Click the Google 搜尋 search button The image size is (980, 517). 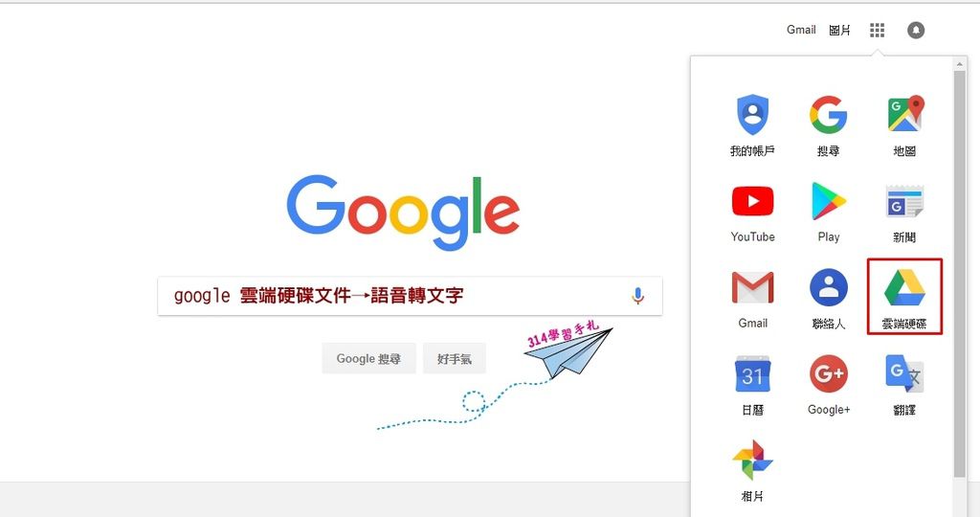(x=368, y=358)
